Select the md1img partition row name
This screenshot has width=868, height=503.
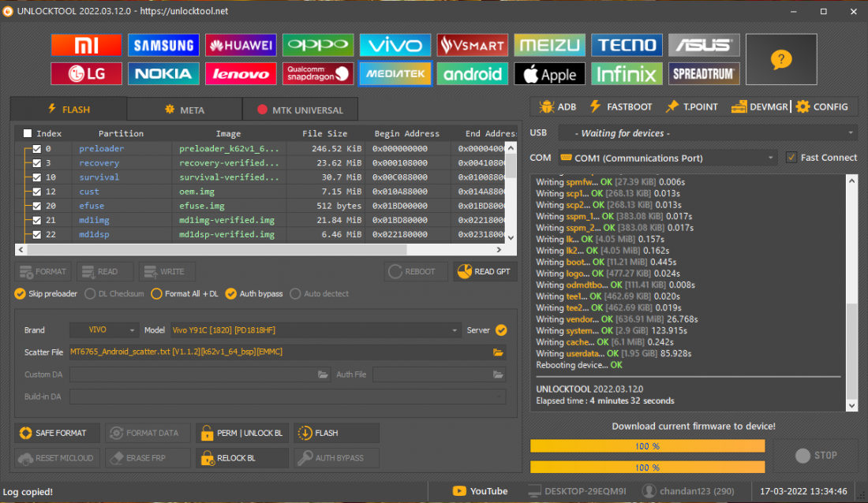[x=94, y=220]
